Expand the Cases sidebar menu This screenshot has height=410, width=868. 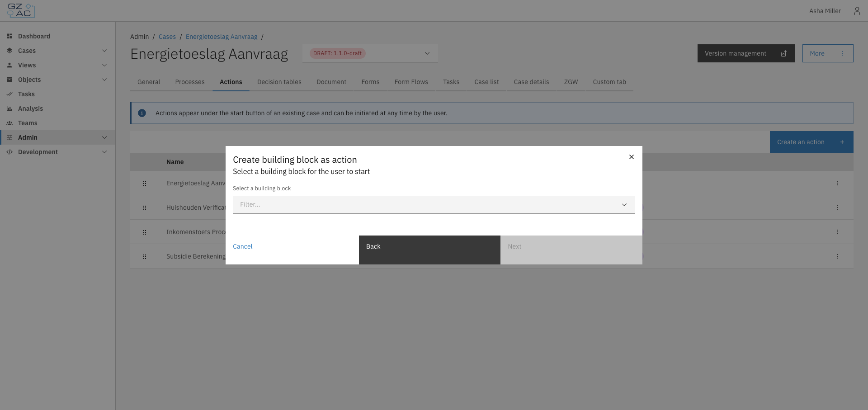point(104,51)
